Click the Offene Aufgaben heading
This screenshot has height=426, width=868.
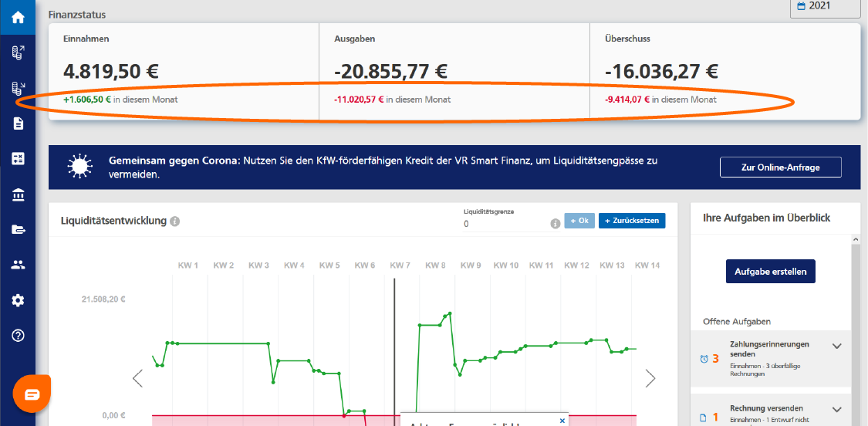click(x=737, y=321)
